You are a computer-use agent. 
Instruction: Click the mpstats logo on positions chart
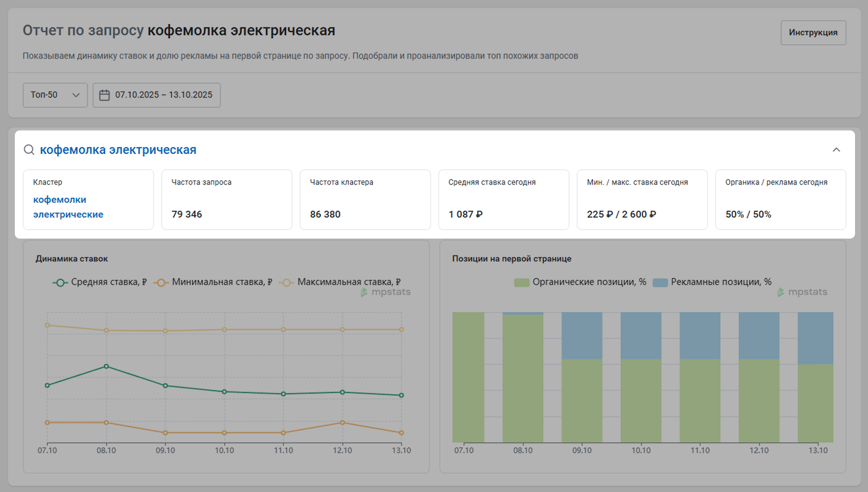click(x=802, y=292)
